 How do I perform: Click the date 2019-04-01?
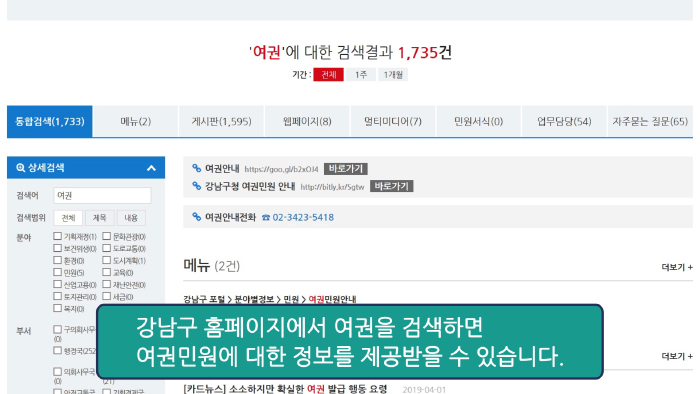424,390
